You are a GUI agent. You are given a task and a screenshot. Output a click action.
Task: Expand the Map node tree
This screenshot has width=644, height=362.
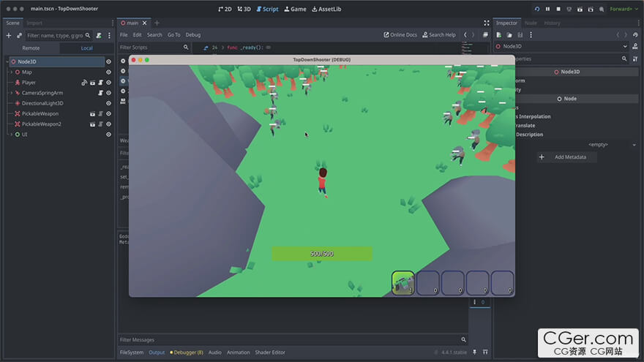tap(11, 72)
